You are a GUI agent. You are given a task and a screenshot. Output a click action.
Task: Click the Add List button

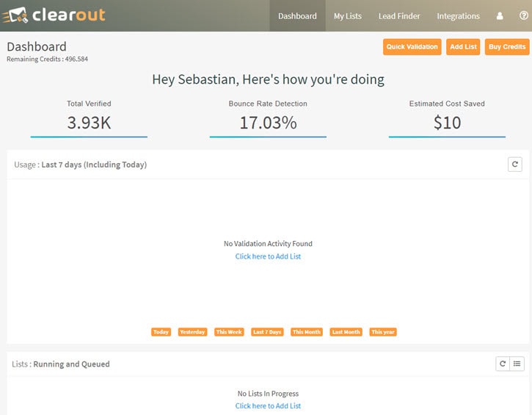[463, 47]
